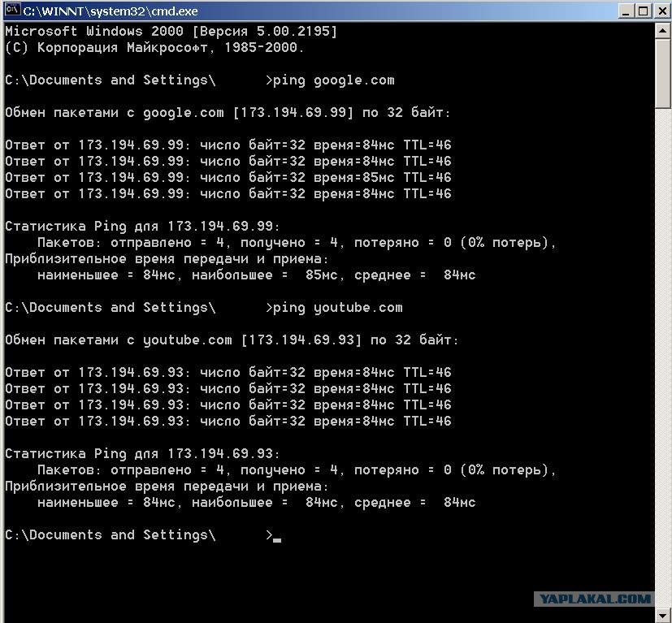Open the cmd.exe system menu icon
The width and height of the screenshot is (672, 623).
pos(12,10)
